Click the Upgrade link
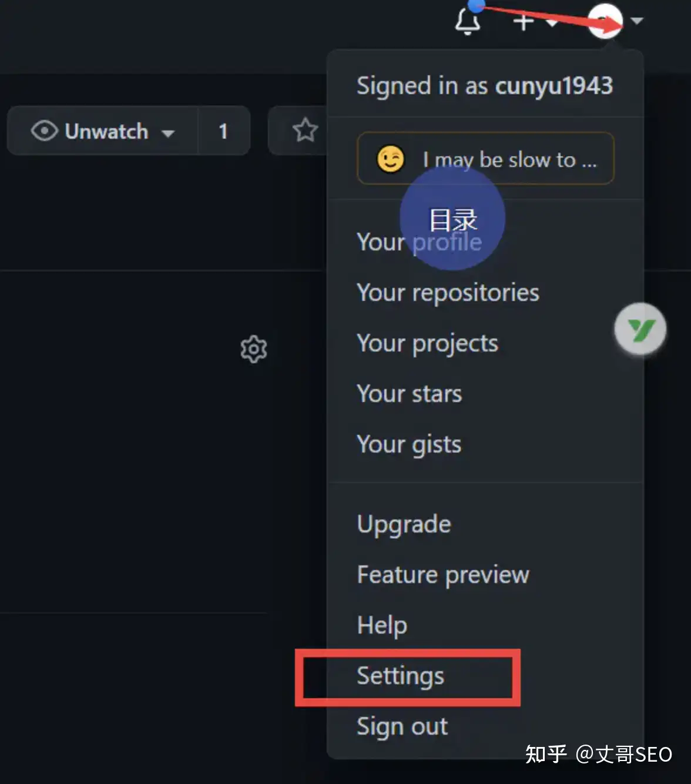The width and height of the screenshot is (691, 784). tap(404, 524)
